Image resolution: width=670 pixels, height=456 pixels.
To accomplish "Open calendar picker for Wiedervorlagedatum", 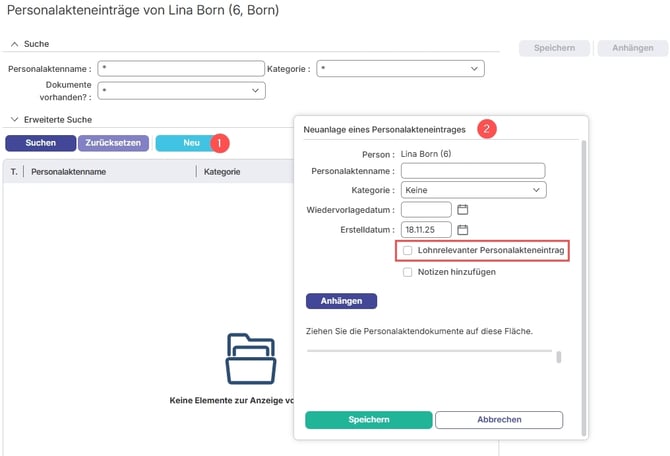I will pyautogui.click(x=463, y=210).
